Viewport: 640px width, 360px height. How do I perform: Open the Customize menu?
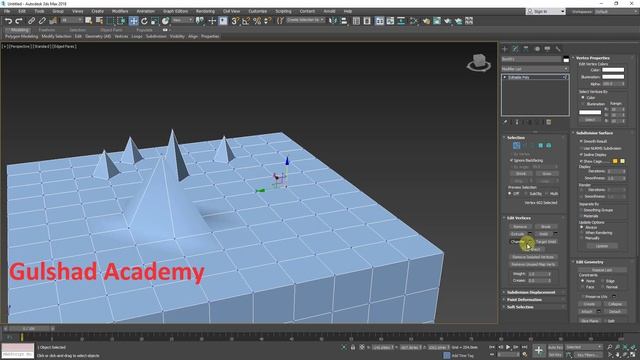258,11
